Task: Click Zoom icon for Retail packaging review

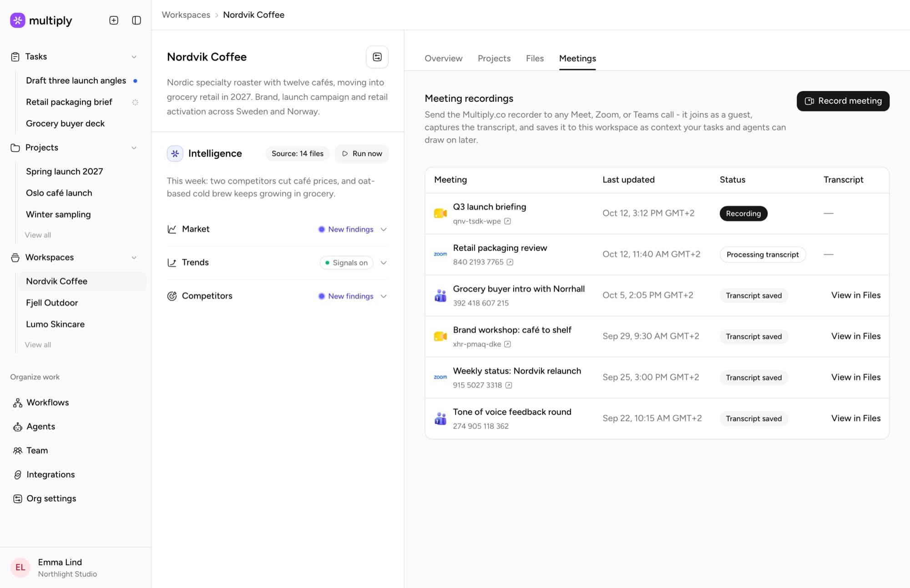Action: coord(440,254)
